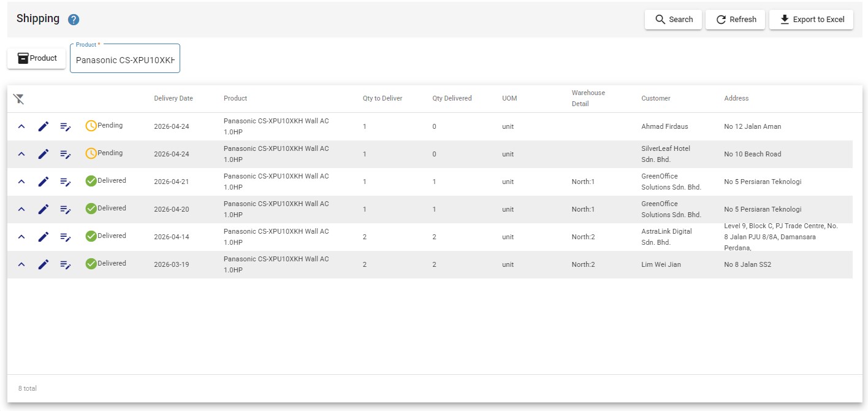
Task: Refresh the shipping list
Action: [x=736, y=20]
